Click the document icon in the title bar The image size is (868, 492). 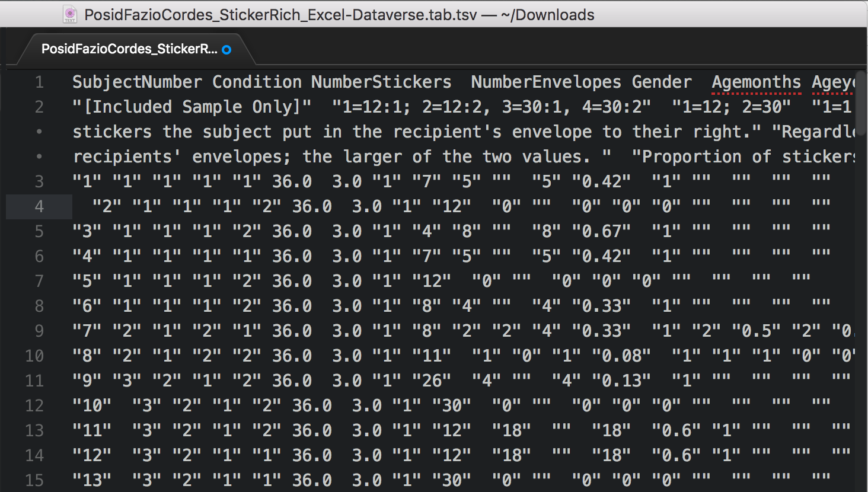click(x=70, y=14)
